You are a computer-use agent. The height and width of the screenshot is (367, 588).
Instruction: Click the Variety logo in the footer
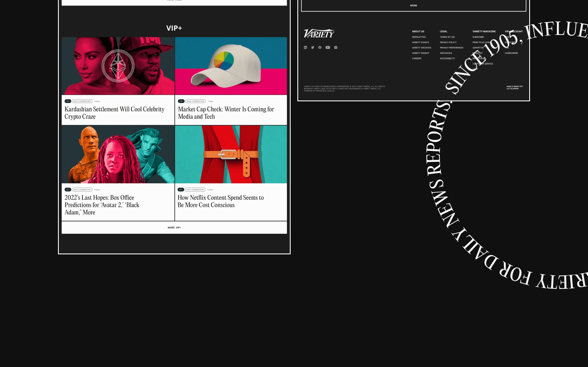click(x=319, y=34)
